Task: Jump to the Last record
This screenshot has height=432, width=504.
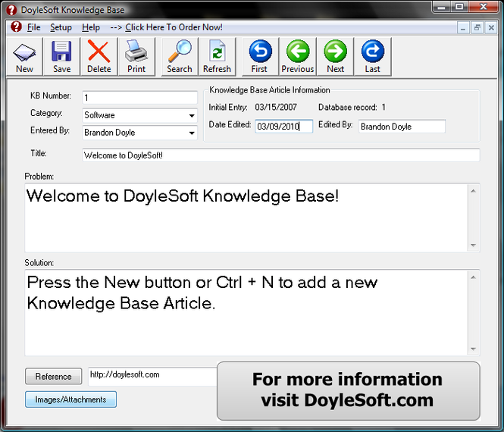Action: tap(373, 57)
